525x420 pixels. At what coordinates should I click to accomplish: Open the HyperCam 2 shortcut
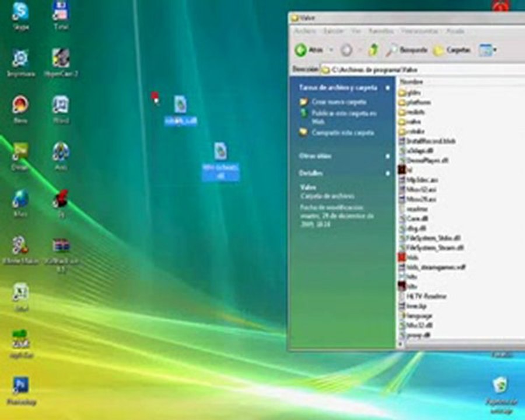click(61, 63)
